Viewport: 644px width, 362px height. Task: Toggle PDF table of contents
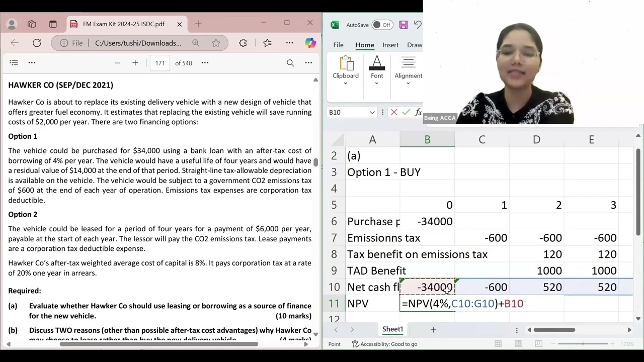click(x=14, y=63)
